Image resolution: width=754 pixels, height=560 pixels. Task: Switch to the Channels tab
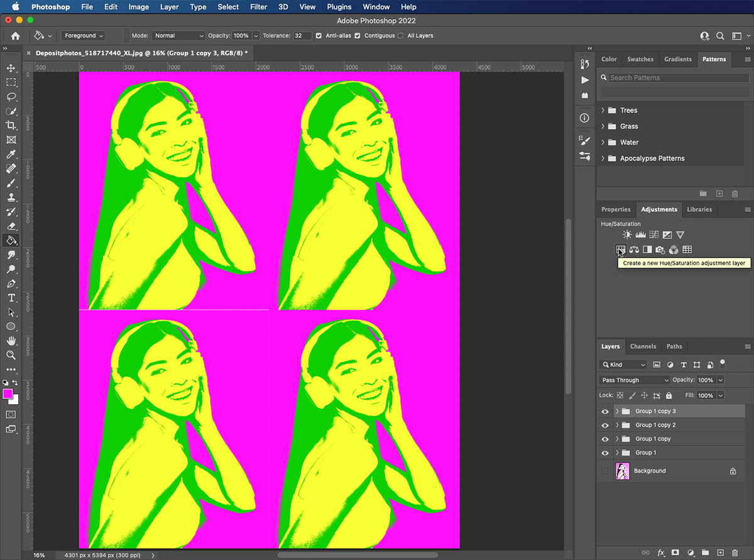(x=643, y=346)
